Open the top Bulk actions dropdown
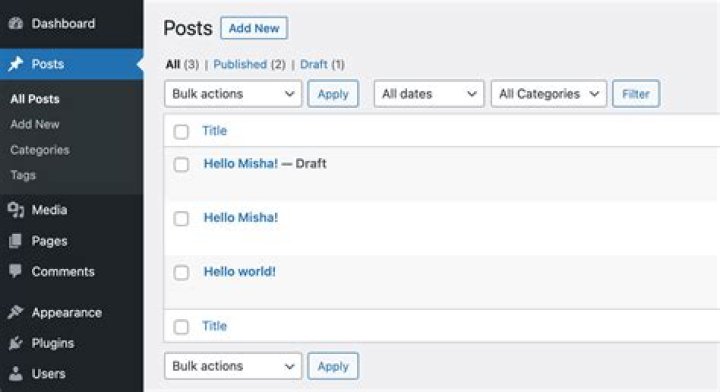The image size is (720, 392). click(x=233, y=94)
